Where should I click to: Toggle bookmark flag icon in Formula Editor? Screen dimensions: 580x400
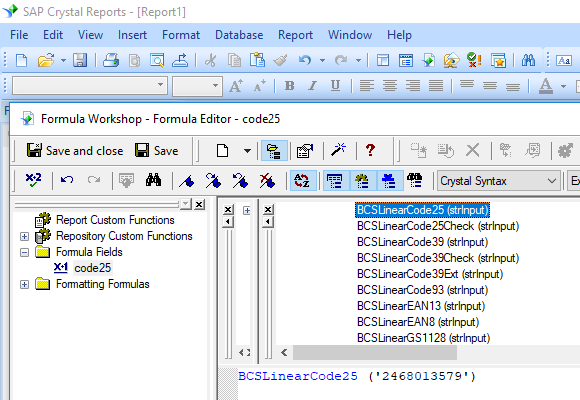tap(187, 181)
